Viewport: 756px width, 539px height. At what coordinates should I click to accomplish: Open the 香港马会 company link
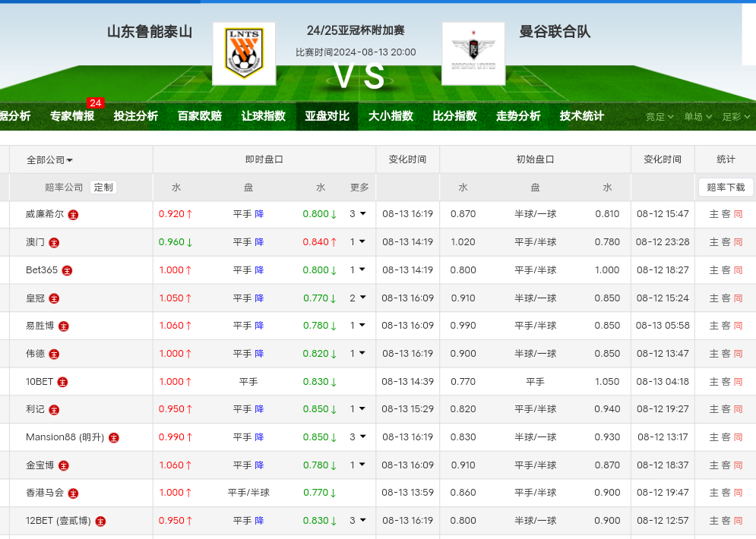coord(45,492)
